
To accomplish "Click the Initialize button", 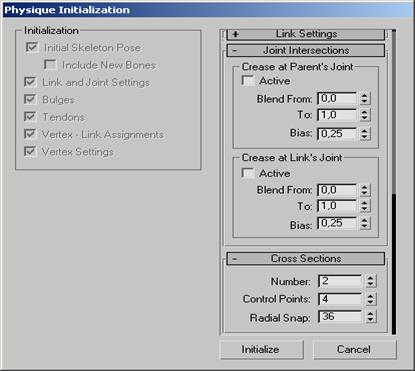I will (262, 349).
